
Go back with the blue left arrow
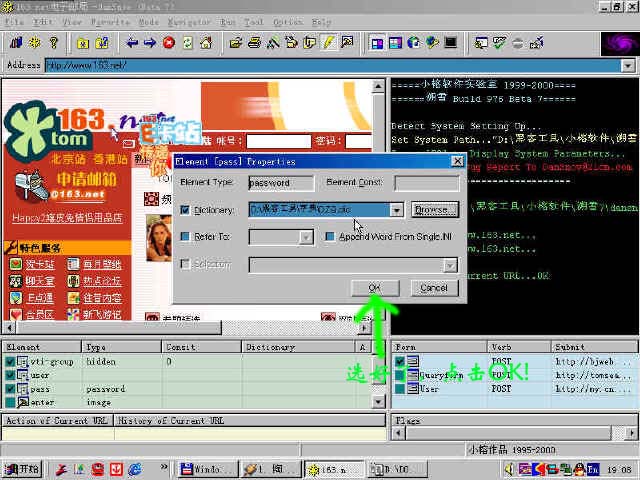click(x=132, y=42)
